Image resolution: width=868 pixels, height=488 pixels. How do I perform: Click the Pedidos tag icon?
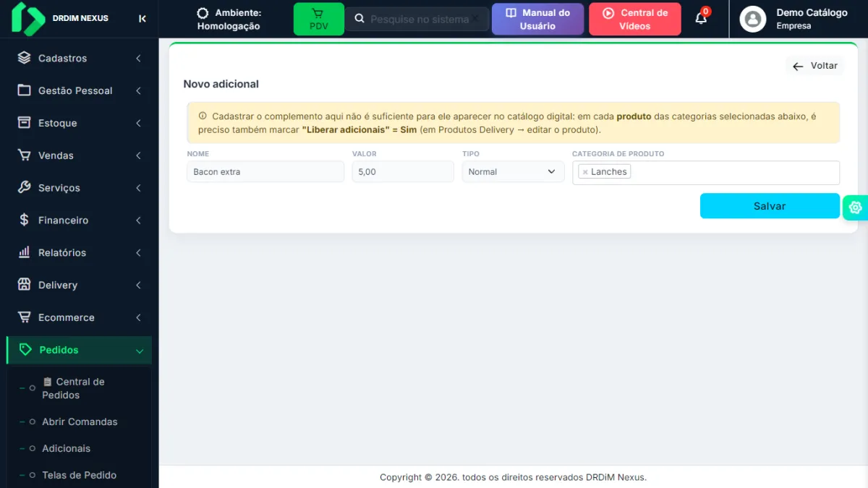click(x=25, y=350)
